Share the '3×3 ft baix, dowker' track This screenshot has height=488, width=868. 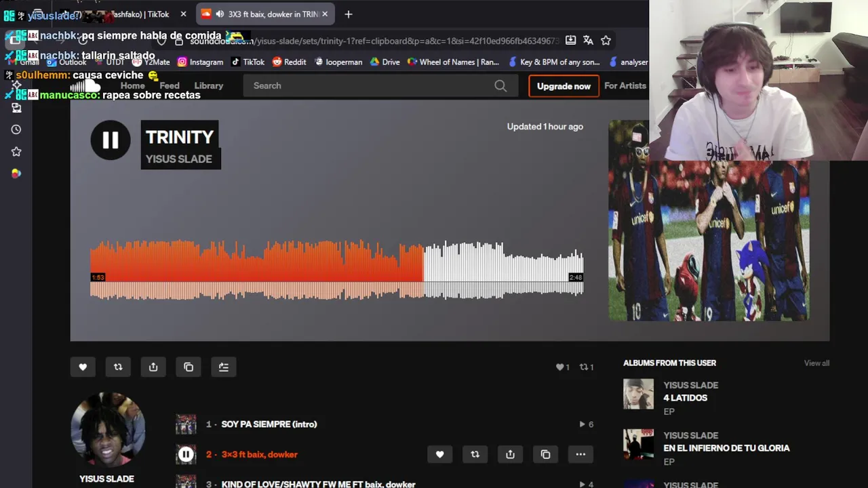click(x=510, y=454)
